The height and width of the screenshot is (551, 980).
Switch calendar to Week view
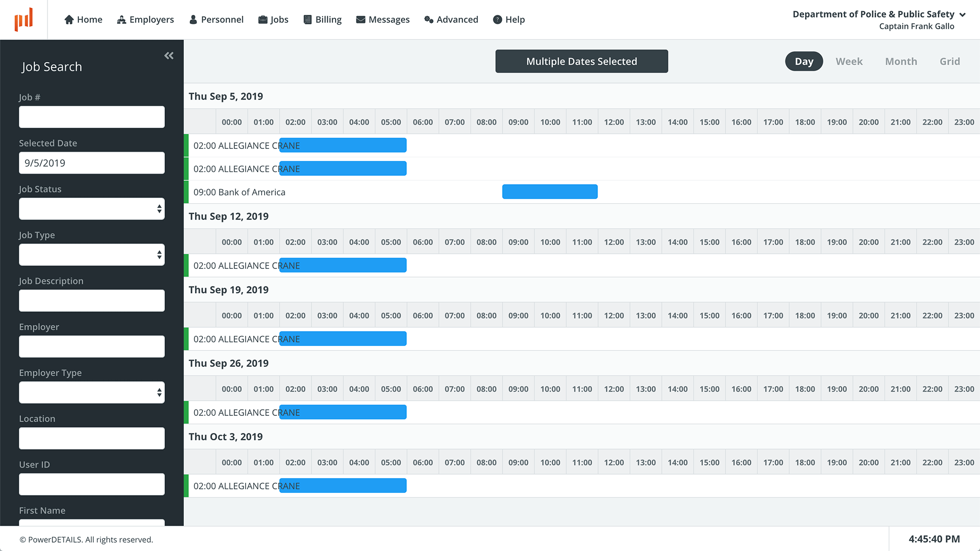point(849,61)
